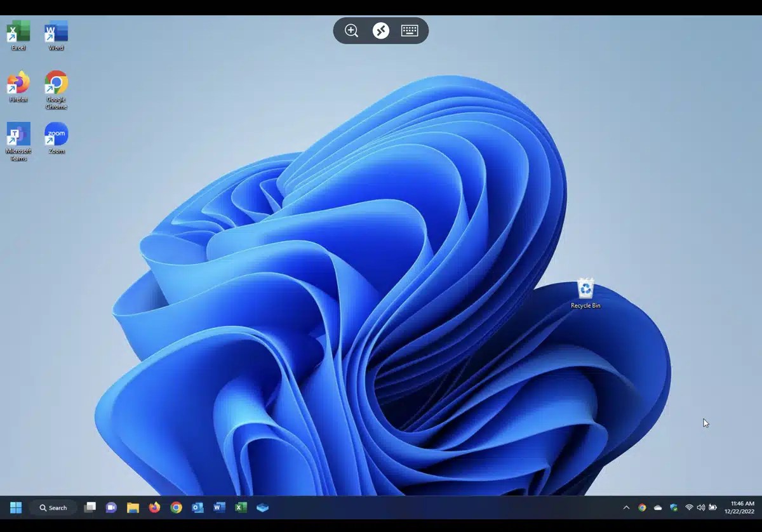Check the battery status indicator
The image size is (762, 532).
pyautogui.click(x=712, y=507)
